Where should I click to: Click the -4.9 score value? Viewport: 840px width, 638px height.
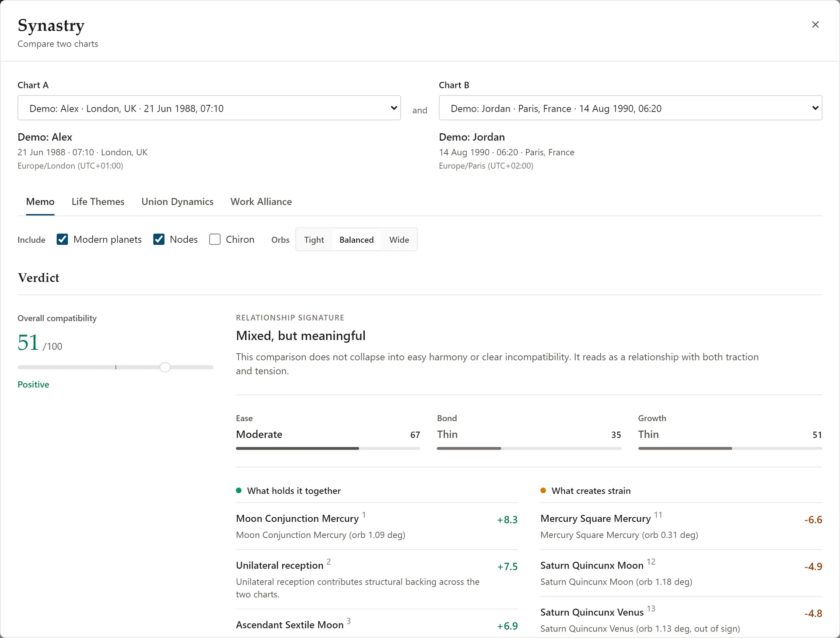[x=813, y=566]
